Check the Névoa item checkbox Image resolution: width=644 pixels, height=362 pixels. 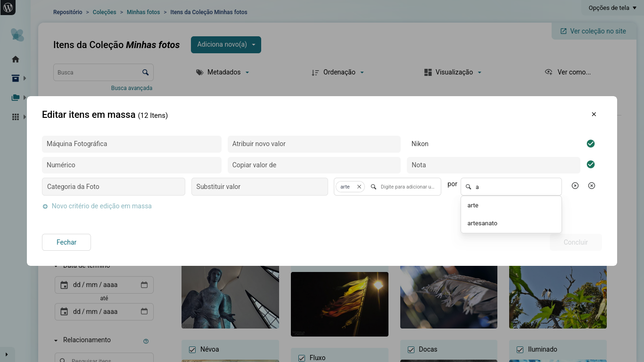click(192, 349)
